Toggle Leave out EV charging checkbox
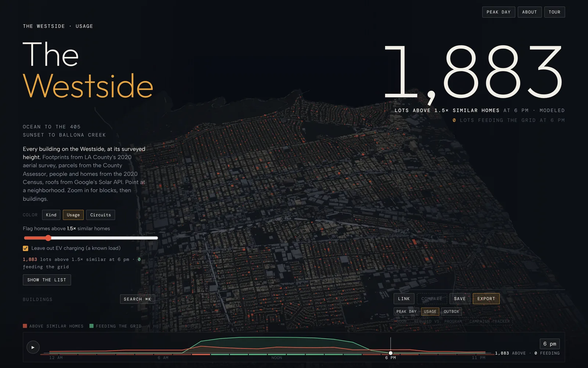 pos(26,248)
